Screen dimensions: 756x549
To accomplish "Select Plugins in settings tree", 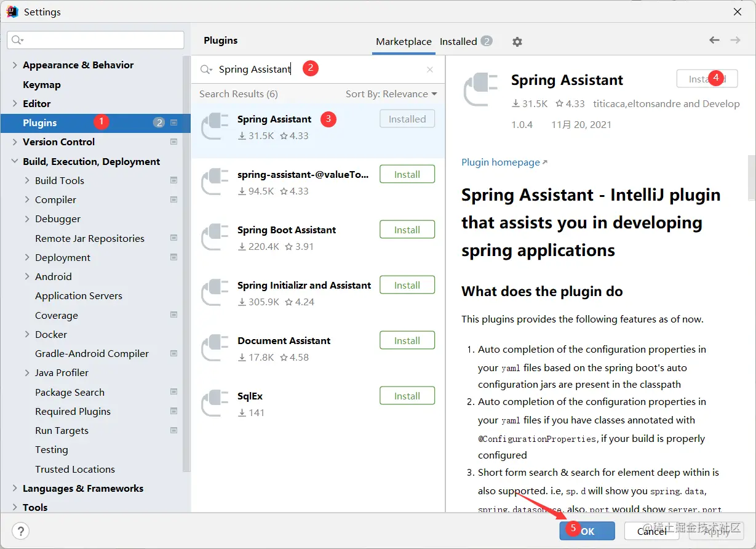I will click(95, 122).
